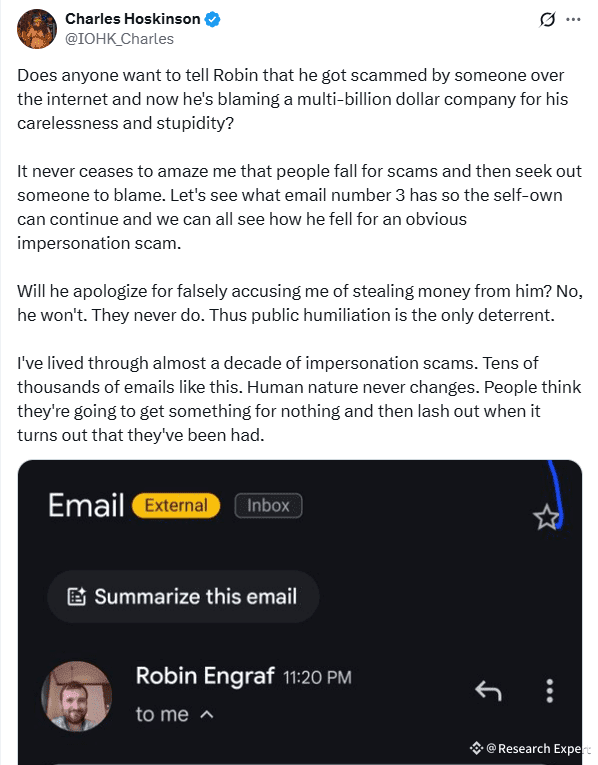Open the email's vertical three-dot menu
The image size is (598, 765).
(x=550, y=690)
